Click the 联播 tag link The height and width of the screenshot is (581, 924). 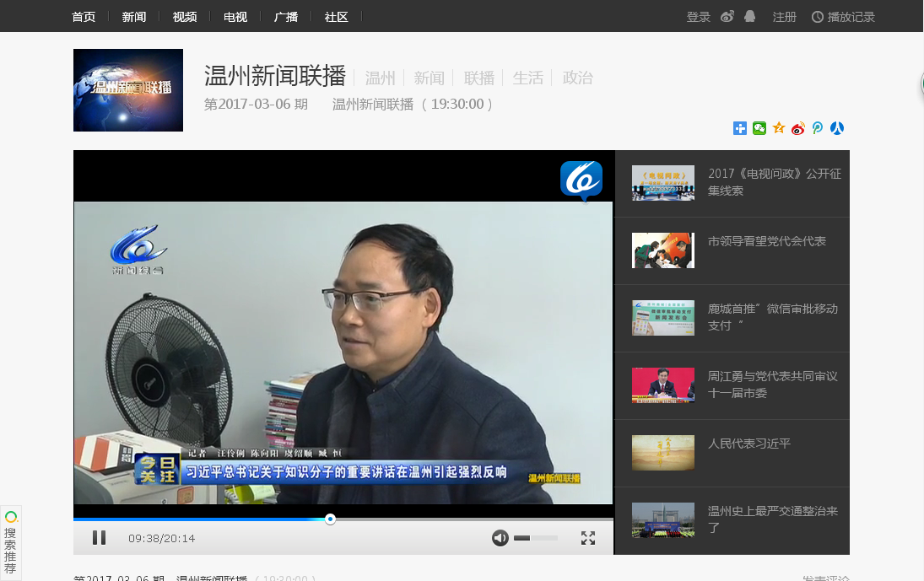(x=479, y=78)
